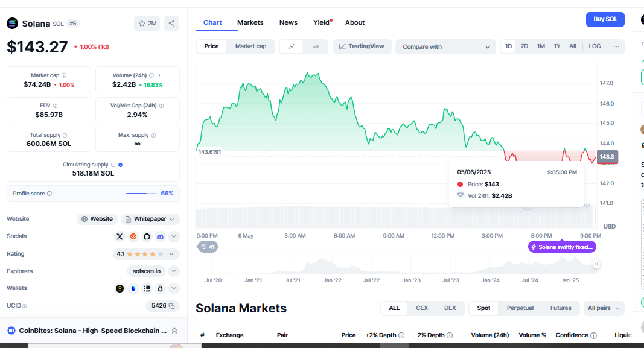Click the Max. supply info icon

[154, 135]
